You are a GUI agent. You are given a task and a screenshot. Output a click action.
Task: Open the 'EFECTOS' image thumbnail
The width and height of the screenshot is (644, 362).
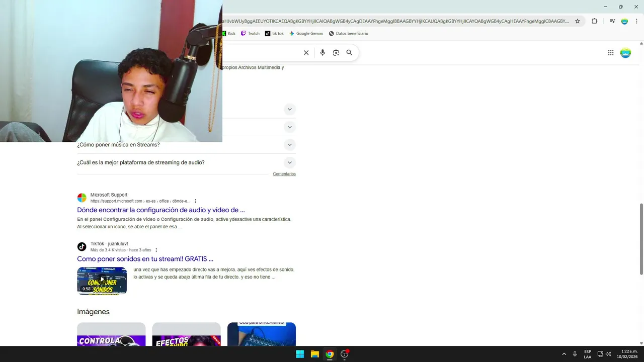tap(186, 334)
